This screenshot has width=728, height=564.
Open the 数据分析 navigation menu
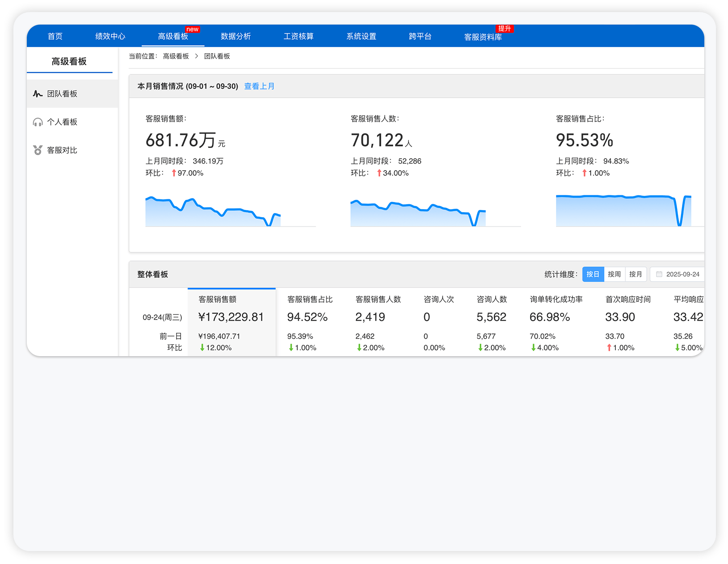click(236, 36)
